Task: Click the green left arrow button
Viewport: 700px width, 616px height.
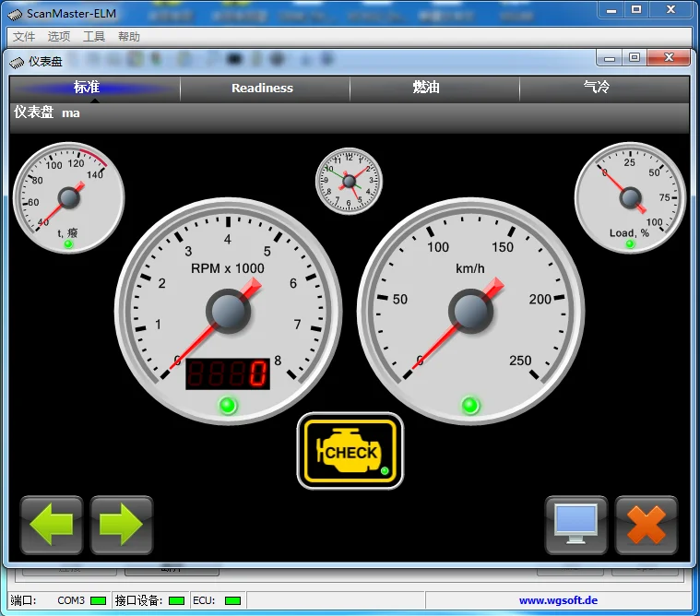Action: pos(52,525)
